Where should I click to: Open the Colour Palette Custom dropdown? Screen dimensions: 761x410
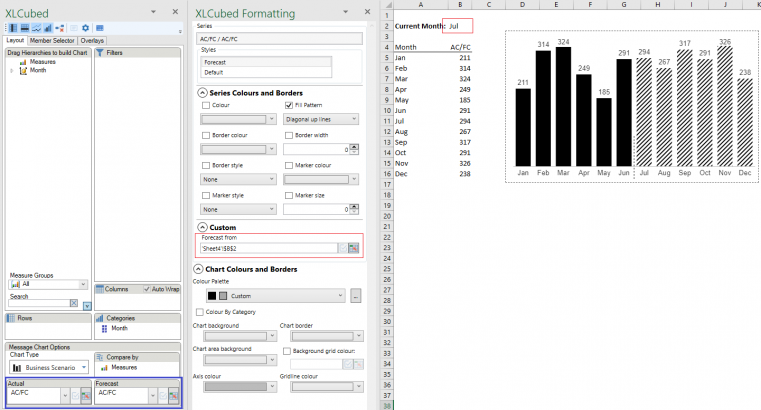pos(276,296)
